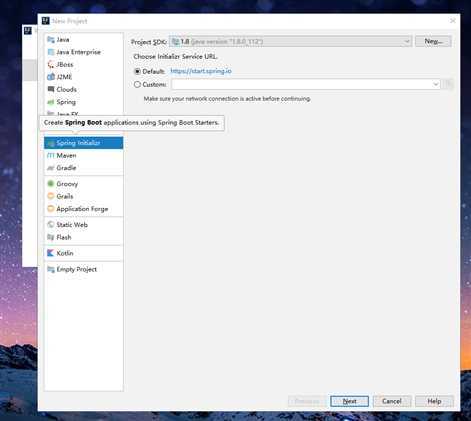Select the "Groovy" list entry

click(x=83, y=184)
